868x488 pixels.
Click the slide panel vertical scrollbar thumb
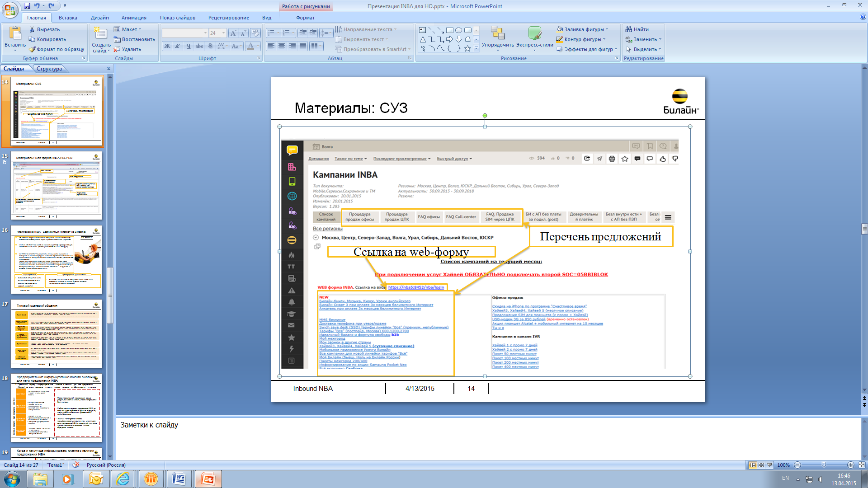click(x=110, y=296)
